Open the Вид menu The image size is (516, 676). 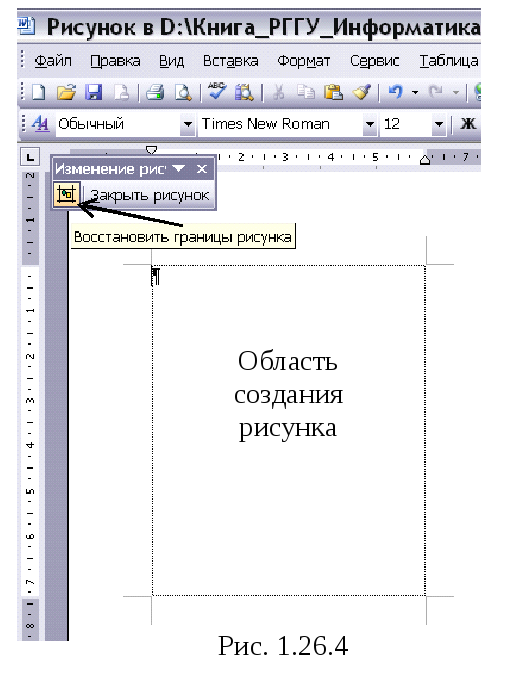pyautogui.click(x=172, y=61)
